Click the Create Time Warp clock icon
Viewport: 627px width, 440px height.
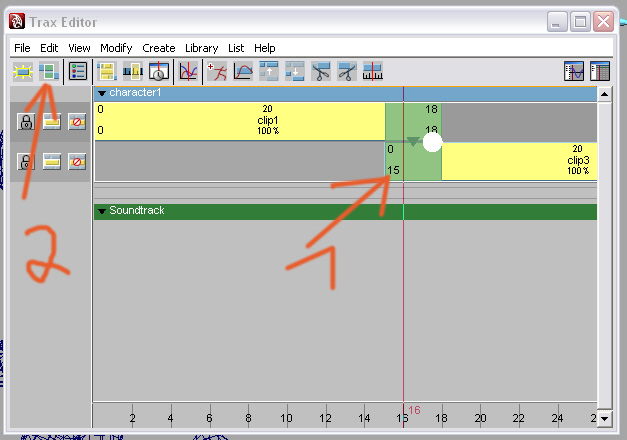pyautogui.click(x=159, y=71)
